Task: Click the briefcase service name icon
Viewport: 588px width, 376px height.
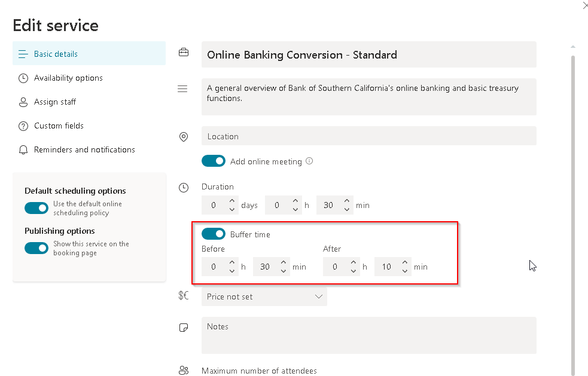Action: (x=184, y=52)
